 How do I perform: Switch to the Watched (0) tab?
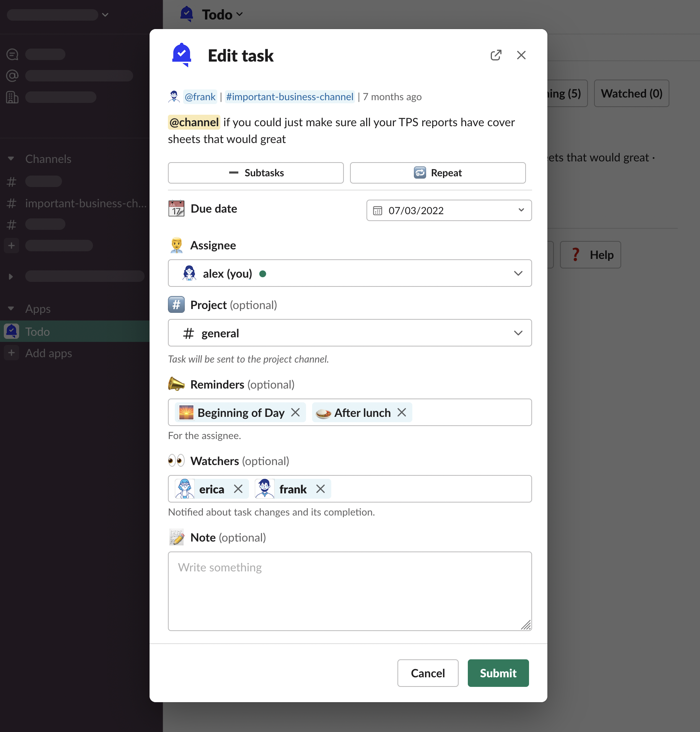(x=631, y=94)
